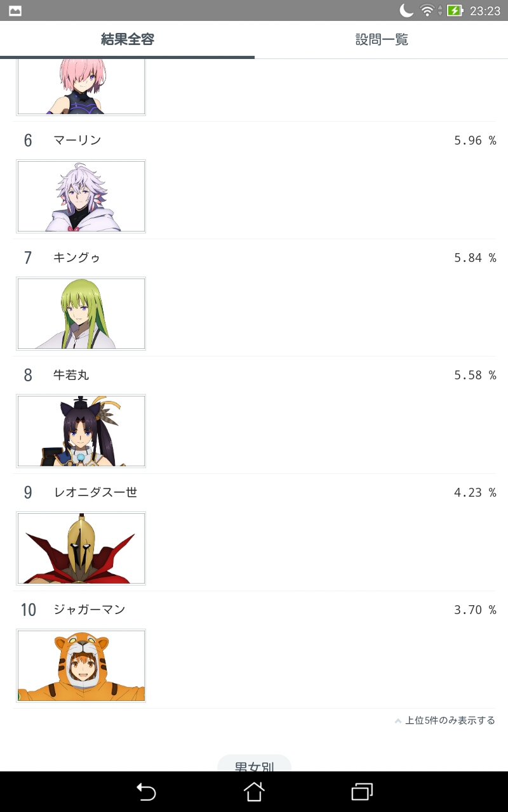The height and width of the screenshot is (812, 508).
Task: Open the ジャガーマン tiger costume thumbnail
Action: (81, 665)
